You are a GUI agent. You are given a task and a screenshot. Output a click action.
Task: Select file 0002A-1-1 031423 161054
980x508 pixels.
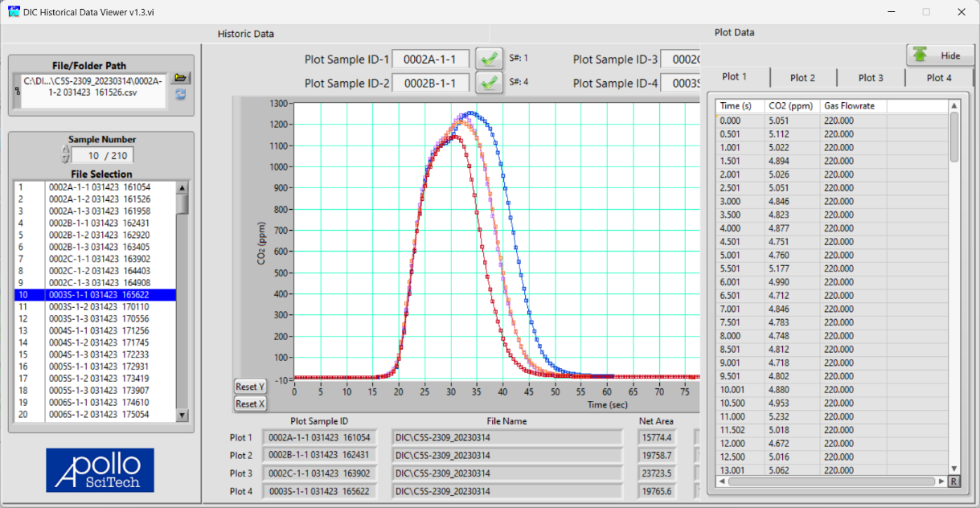click(95, 186)
